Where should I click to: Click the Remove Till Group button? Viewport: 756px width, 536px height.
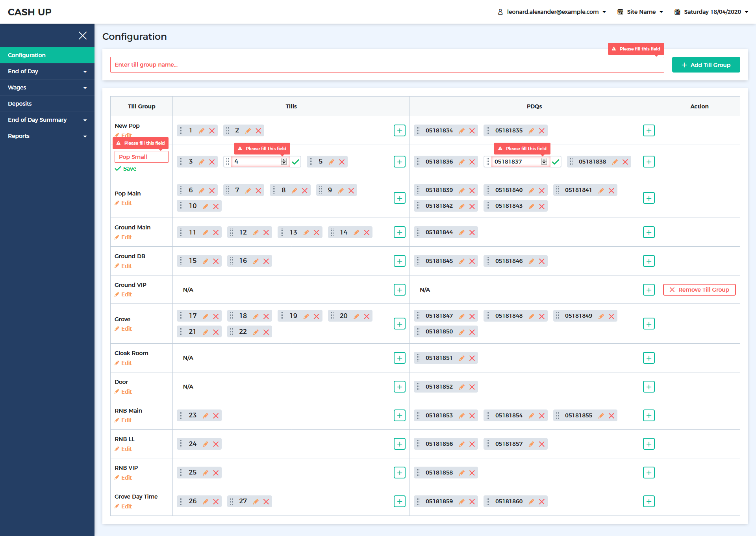point(699,290)
